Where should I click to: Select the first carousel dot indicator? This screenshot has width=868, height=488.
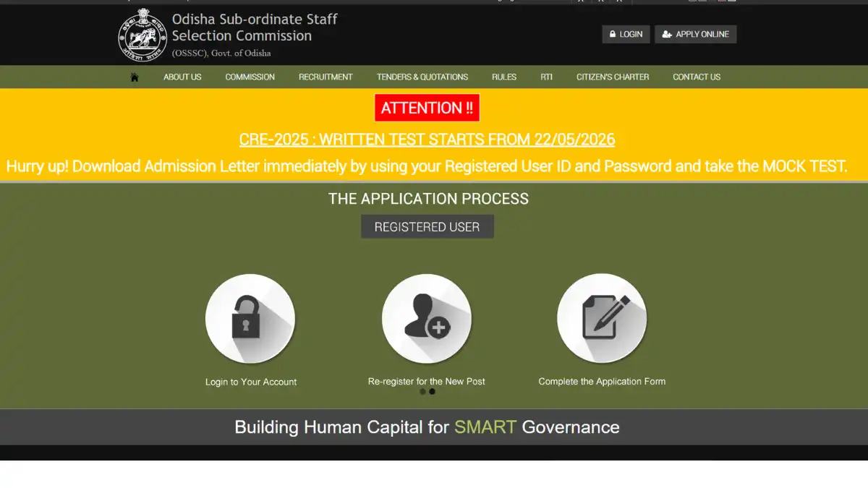pos(422,392)
